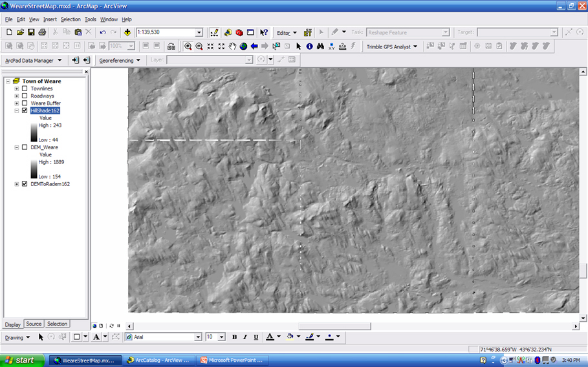Viewport: 588px width, 367px height.
Task: Go back to previous extent
Action: pyautogui.click(x=254, y=47)
